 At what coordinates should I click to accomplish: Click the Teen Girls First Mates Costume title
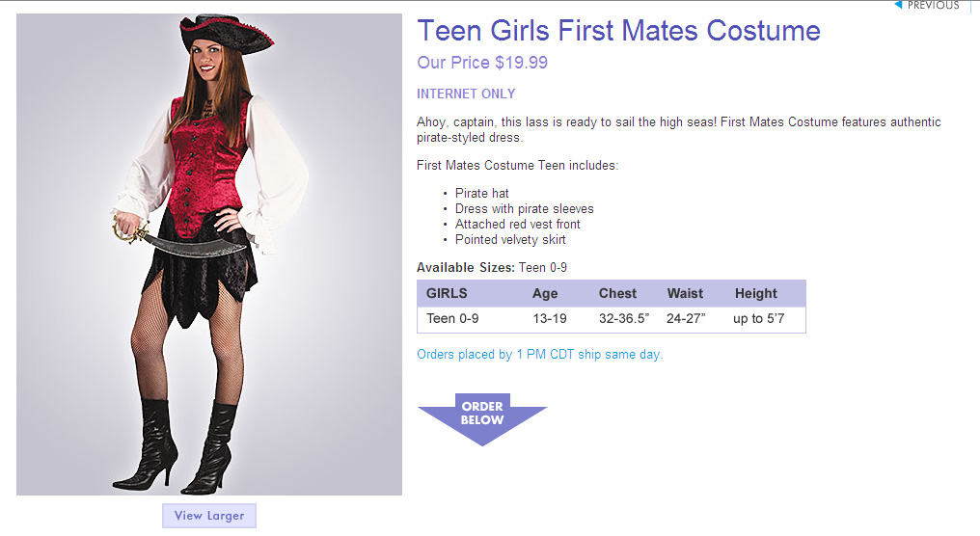point(618,31)
